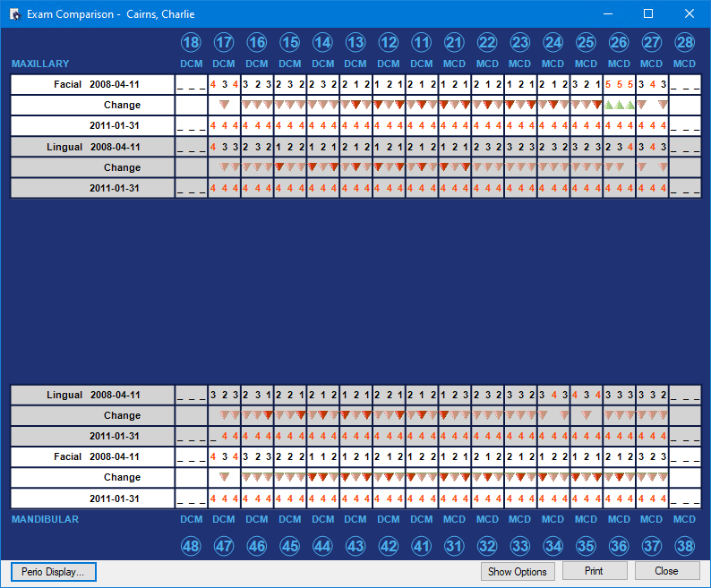Click green improvement arrows for tooth 26
The width and height of the screenshot is (711, 588).
pyautogui.click(x=619, y=105)
